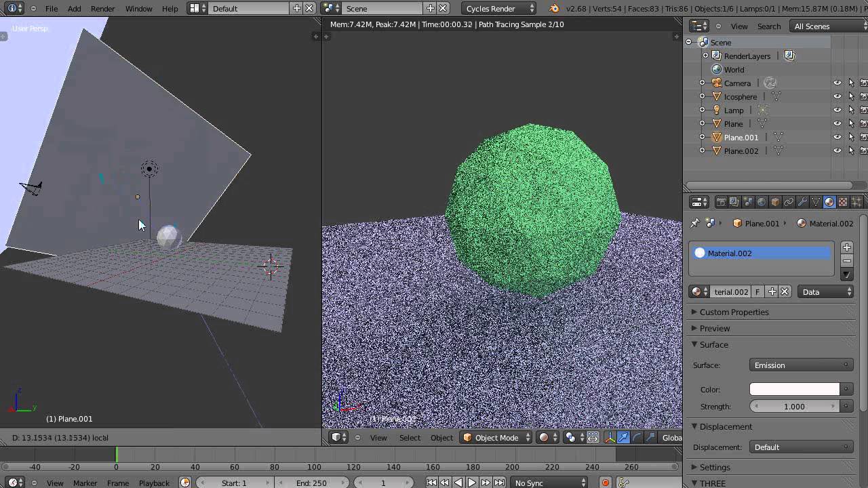Screen dimensions: 868x488
Task: Open the Scene properties tab
Action: (748, 202)
